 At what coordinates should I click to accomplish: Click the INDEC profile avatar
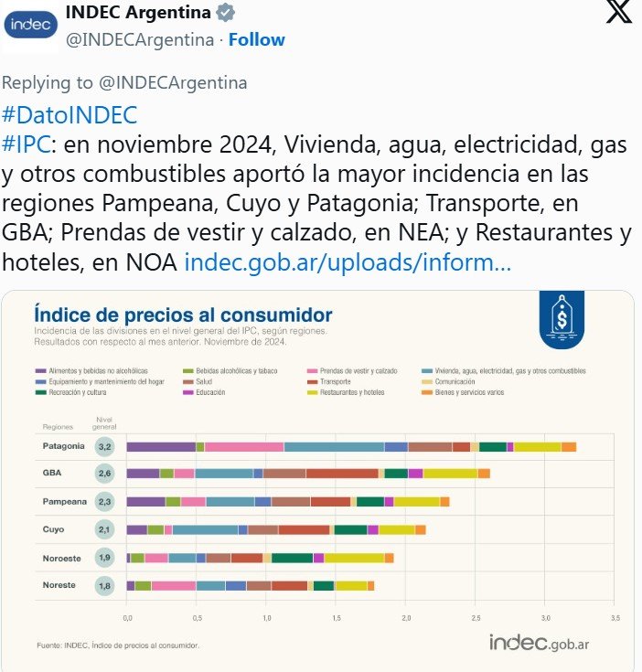[31, 27]
